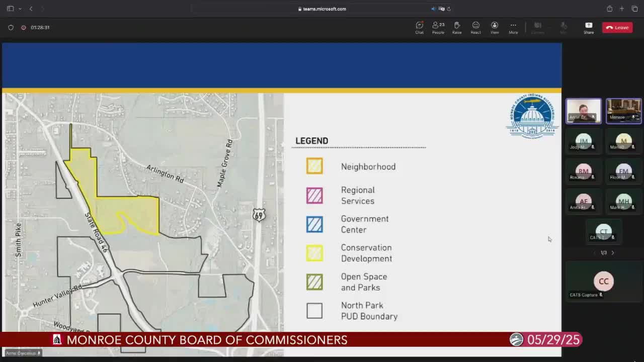Image resolution: width=644 pixels, height=362 pixels.
Task: Open the meeting Chat panel
Action: tap(419, 28)
